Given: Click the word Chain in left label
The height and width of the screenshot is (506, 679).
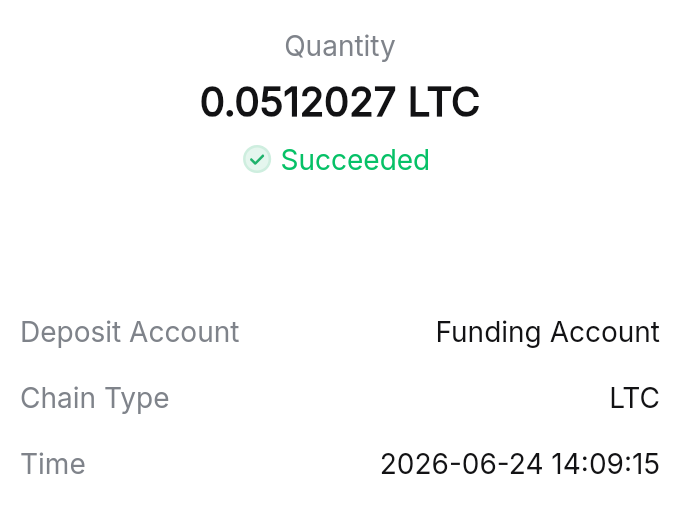Looking at the screenshot, I should 58,398.
